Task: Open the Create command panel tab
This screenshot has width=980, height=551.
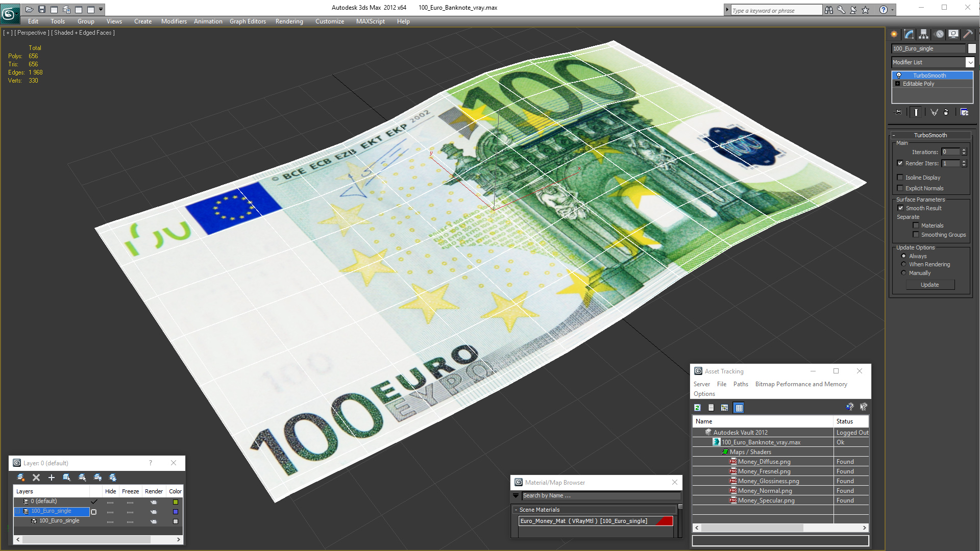Action: pyautogui.click(x=894, y=34)
